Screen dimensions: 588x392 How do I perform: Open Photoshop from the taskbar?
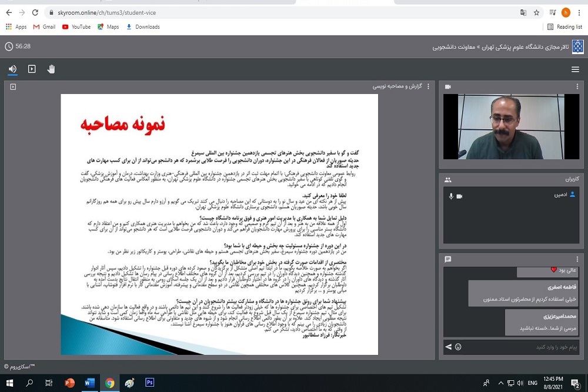[149, 383]
